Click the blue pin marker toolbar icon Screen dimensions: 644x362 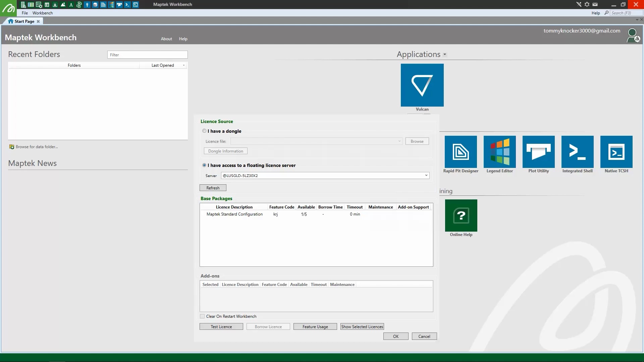point(87,5)
